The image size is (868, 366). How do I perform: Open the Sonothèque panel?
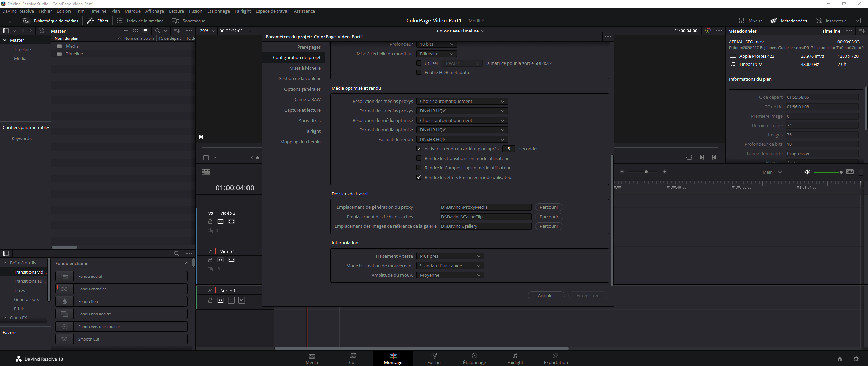(189, 21)
